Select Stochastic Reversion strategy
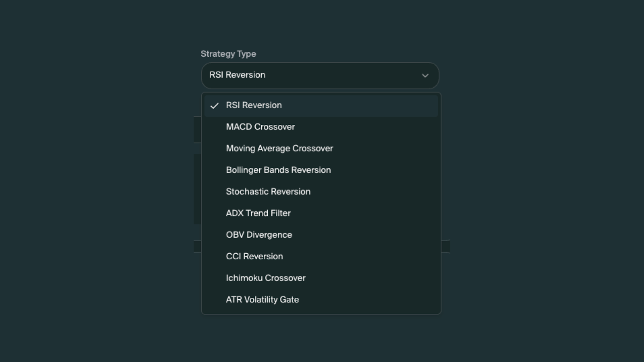The image size is (644, 362). [321, 192]
